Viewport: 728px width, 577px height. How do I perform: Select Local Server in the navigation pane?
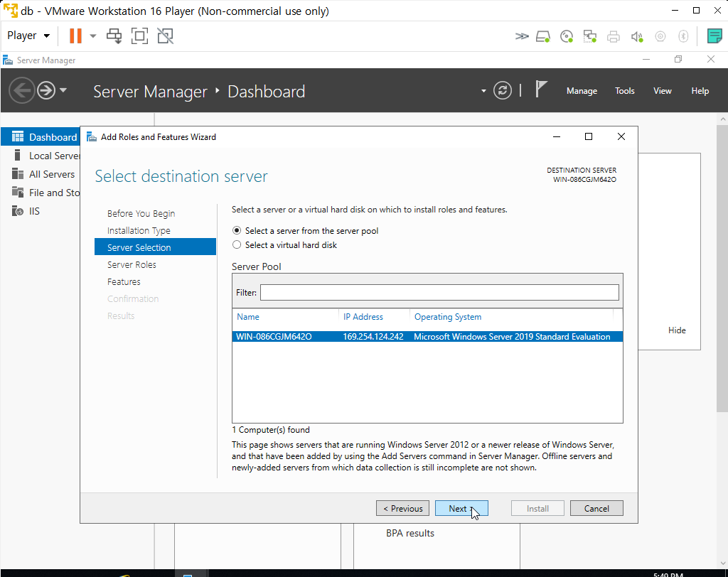41,156
